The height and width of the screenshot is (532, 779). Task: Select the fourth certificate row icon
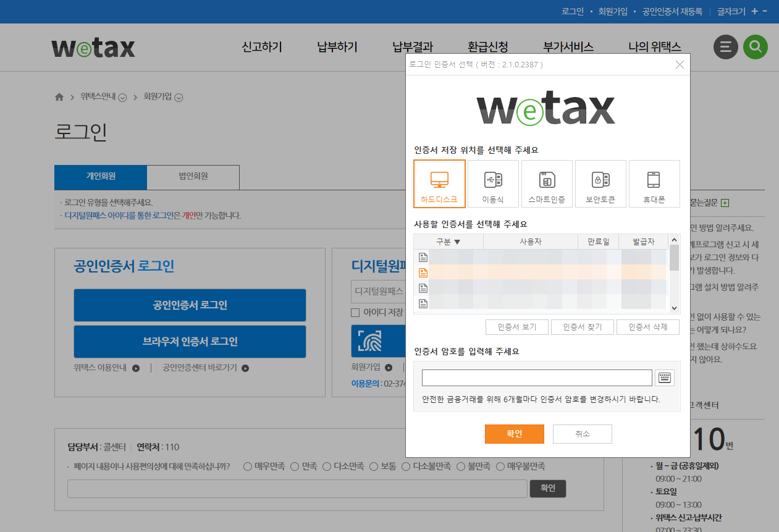[x=423, y=303]
